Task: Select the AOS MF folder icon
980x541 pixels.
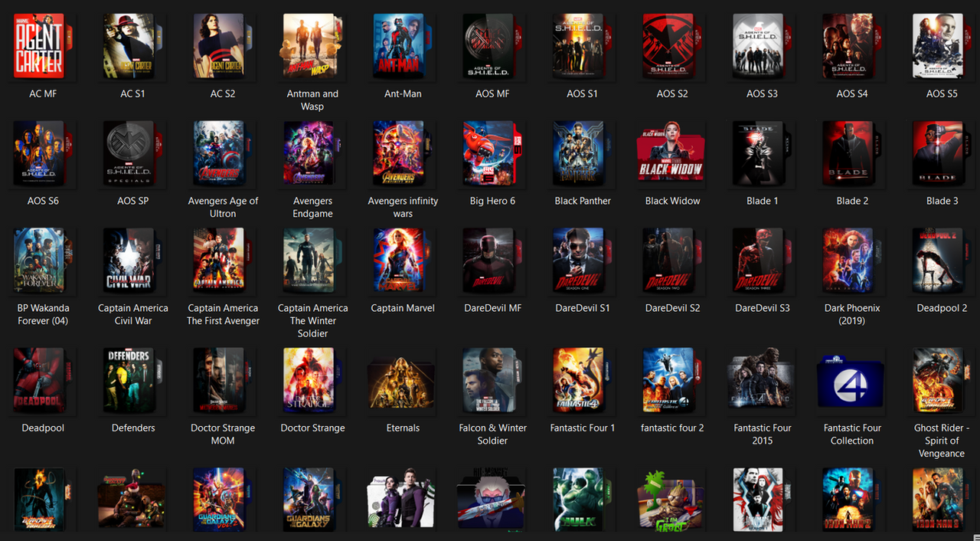Action: 493,46
